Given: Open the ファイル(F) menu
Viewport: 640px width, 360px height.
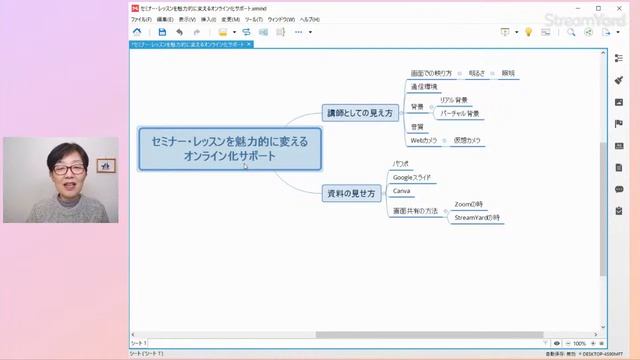Looking at the screenshot, I should pyautogui.click(x=141, y=19).
